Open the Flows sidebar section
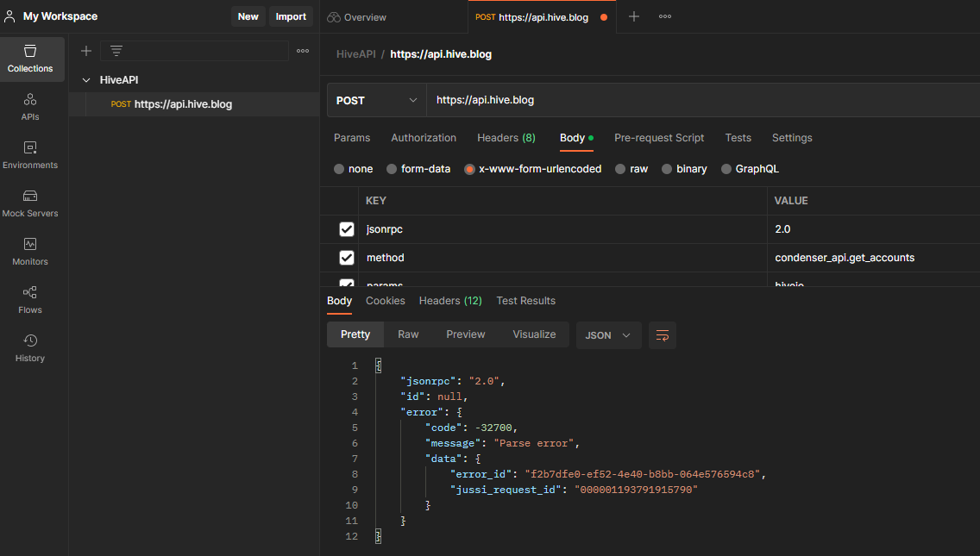Screen dimensions: 980x556 [x=30, y=300]
